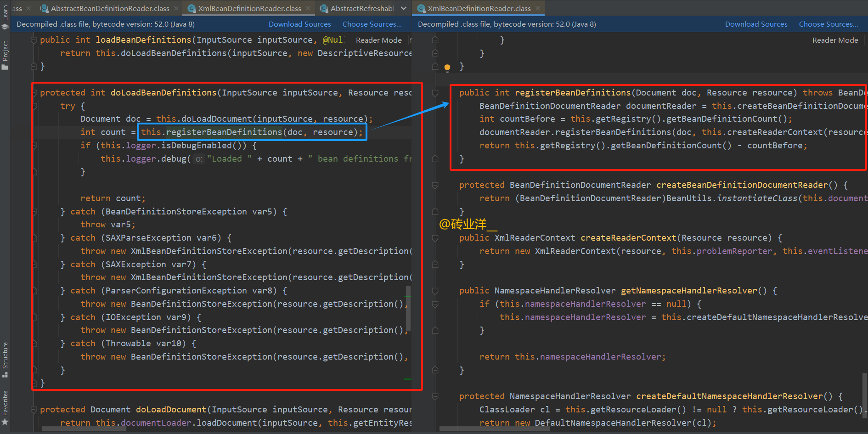Collapse createReaderContext method fold marker
This screenshot has height=434, width=868.
(435, 238)
